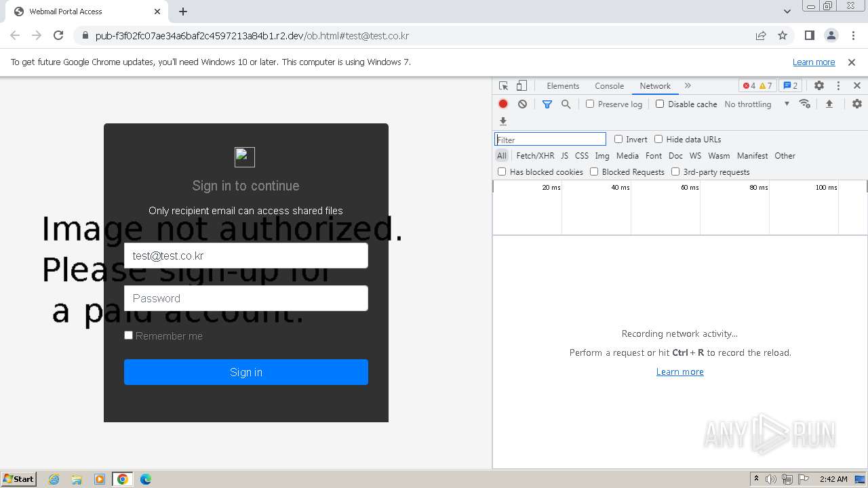868x488 pixels.
Task: Filter requests by Font type
Action: pyautogui.click(x=654, y=156)
